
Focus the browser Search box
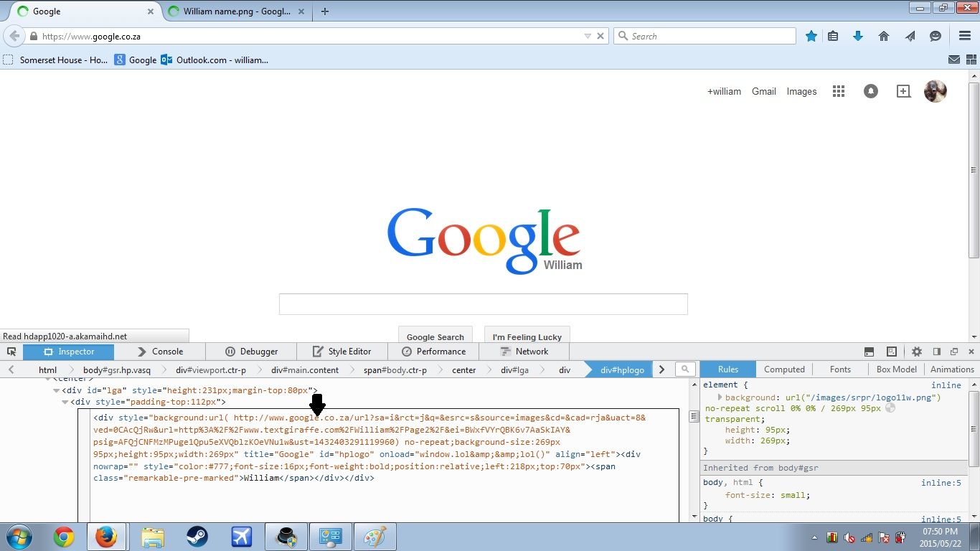tap(705, 36)
